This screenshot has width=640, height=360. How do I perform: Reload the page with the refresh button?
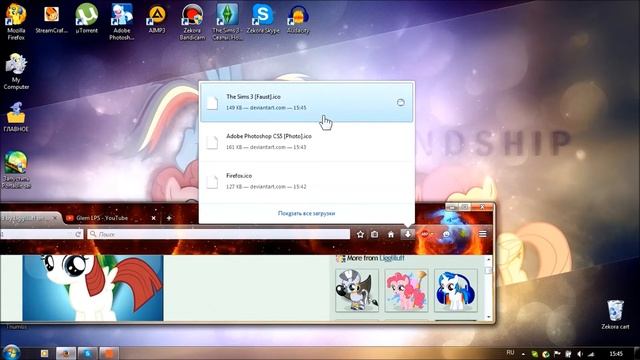tap(78, 234)
